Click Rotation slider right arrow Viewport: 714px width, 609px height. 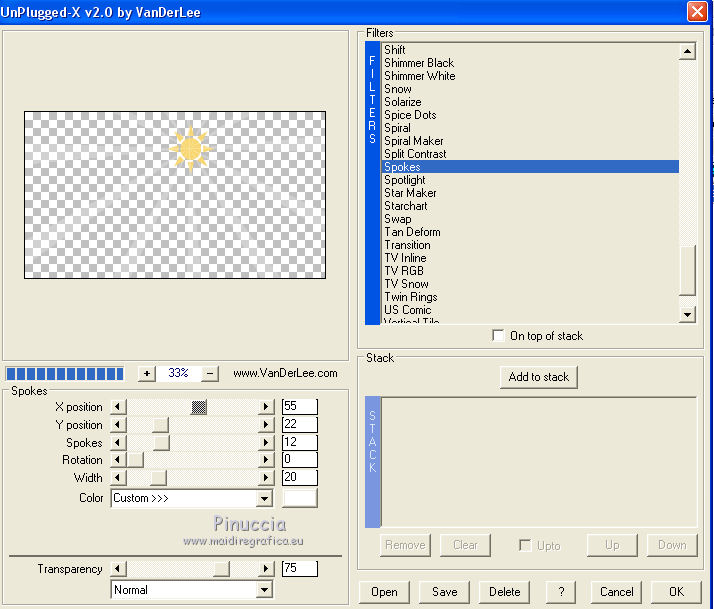click(x=266, y=461)
